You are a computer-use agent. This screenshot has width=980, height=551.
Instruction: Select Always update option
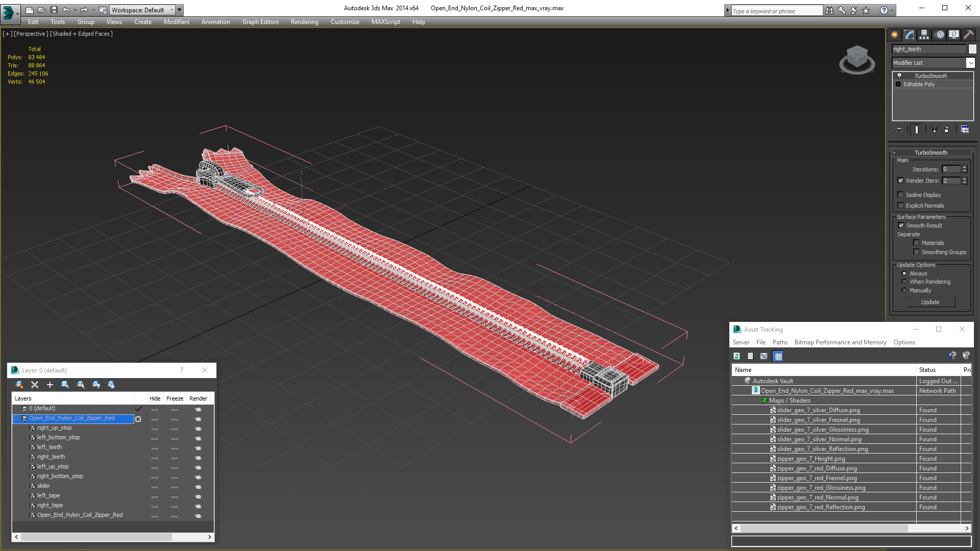coord(904,273)
